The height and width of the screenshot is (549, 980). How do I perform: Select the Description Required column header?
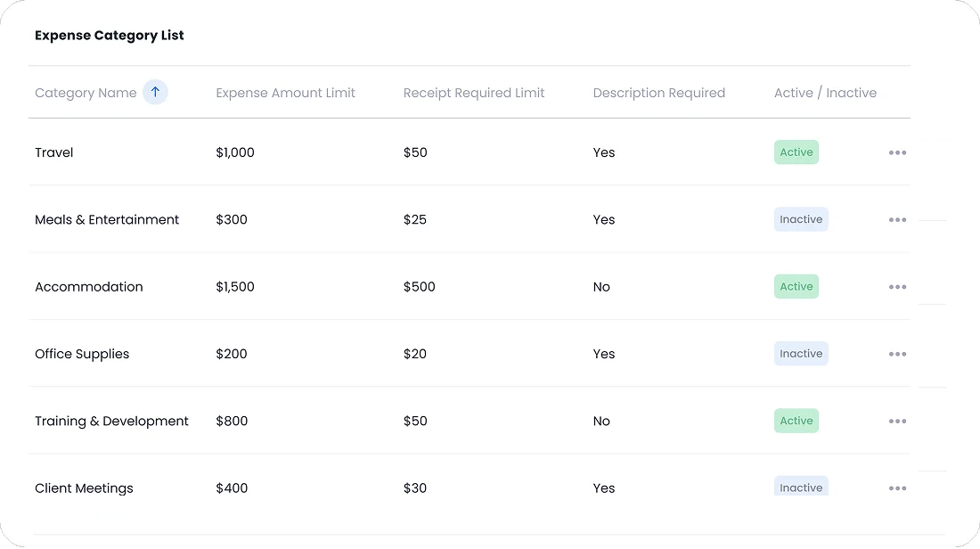point(658,93)
